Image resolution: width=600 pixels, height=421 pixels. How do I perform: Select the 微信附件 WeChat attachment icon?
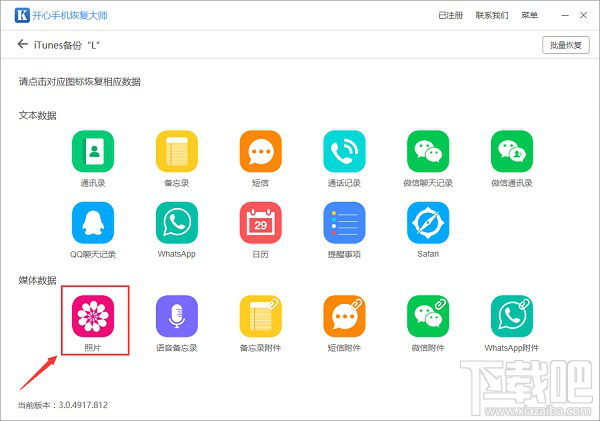[x=428, y=316]
